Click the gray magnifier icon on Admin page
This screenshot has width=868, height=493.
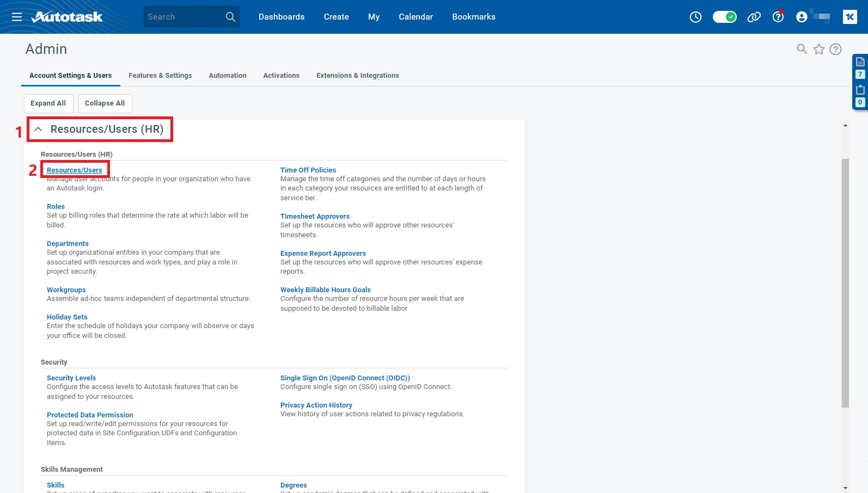tap(802, 50)
